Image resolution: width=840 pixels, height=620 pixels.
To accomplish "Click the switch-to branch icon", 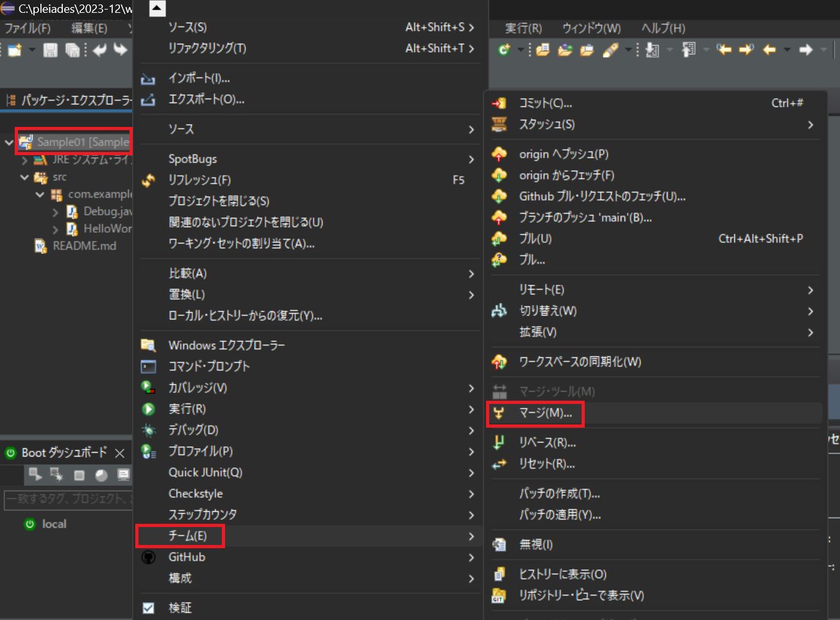I will (x=499, y=311).
